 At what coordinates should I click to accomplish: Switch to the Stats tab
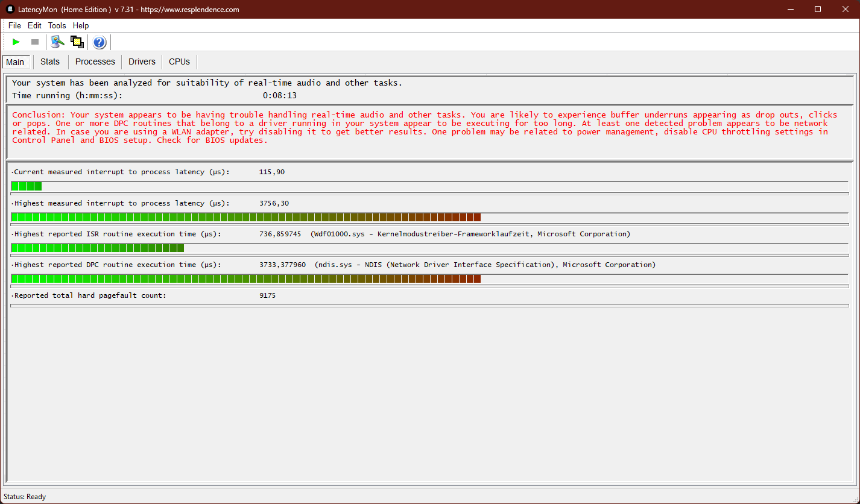click(50, 61)
